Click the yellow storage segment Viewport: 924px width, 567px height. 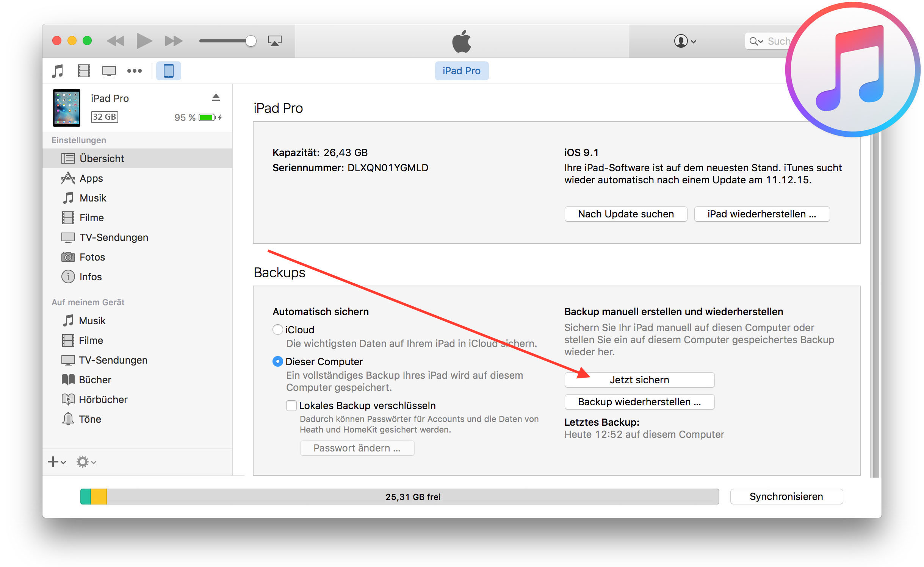pos(99,497)
